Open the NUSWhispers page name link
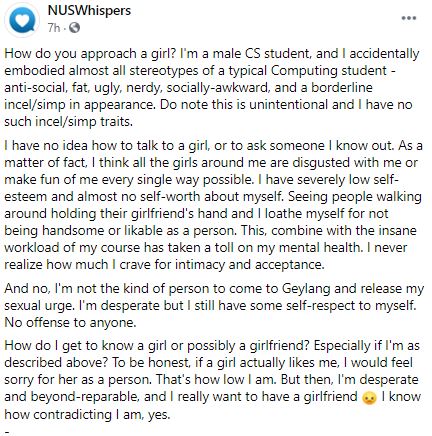 click(x=89, y=11)
